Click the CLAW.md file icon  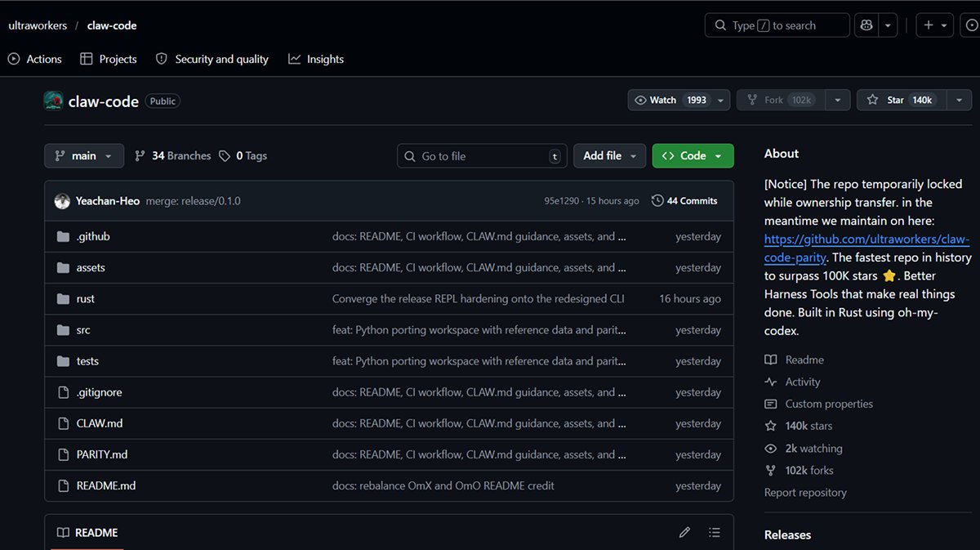(63, 423)
